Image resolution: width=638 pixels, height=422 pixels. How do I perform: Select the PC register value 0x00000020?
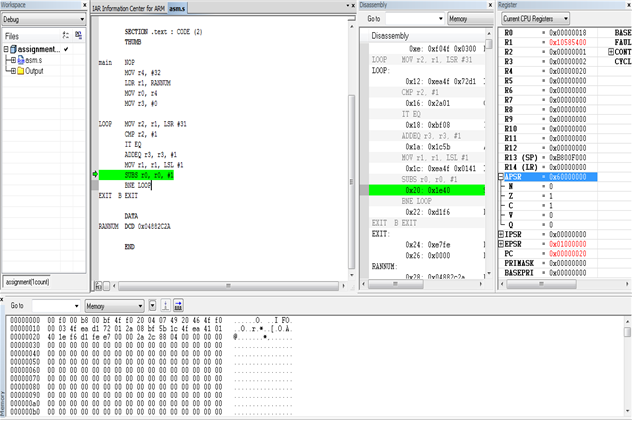pyautogui.click(x=568, y=254)
